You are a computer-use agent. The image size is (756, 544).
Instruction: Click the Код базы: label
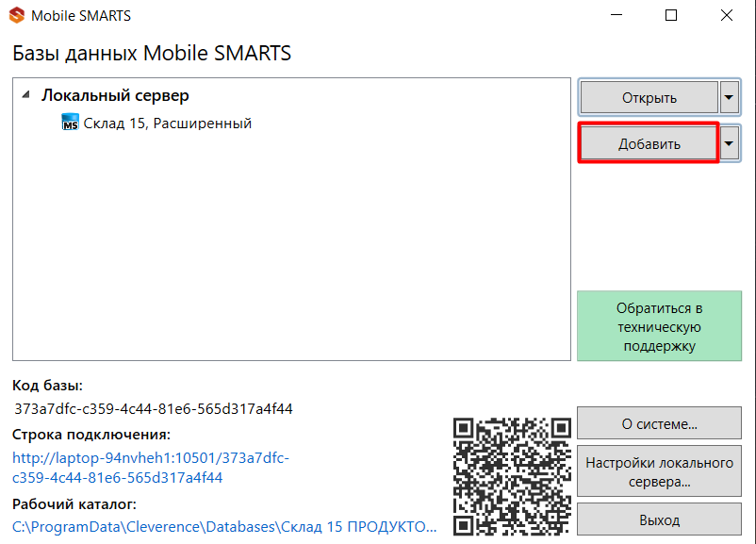(x=47, y=386)
